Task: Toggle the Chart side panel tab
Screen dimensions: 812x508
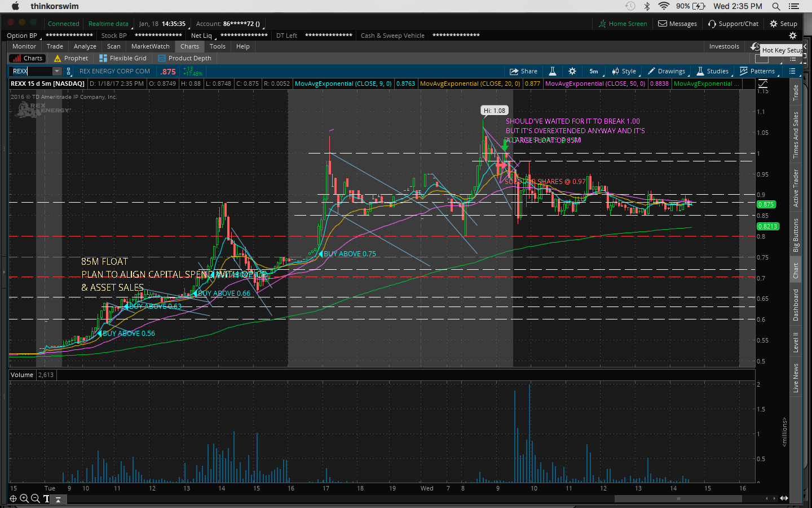Action: click(x=796, y=270)
